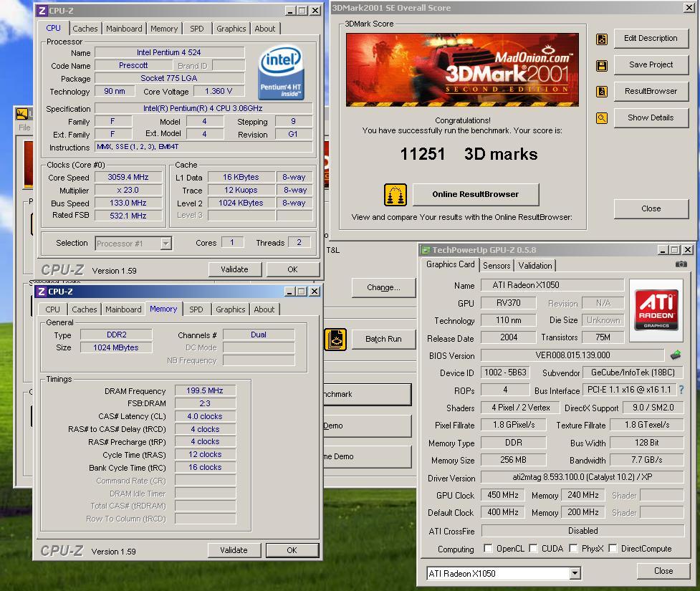This screenshot has width=700, height=591.
Task: Click the Demo button in 3DMark main window
Action: 367,426
